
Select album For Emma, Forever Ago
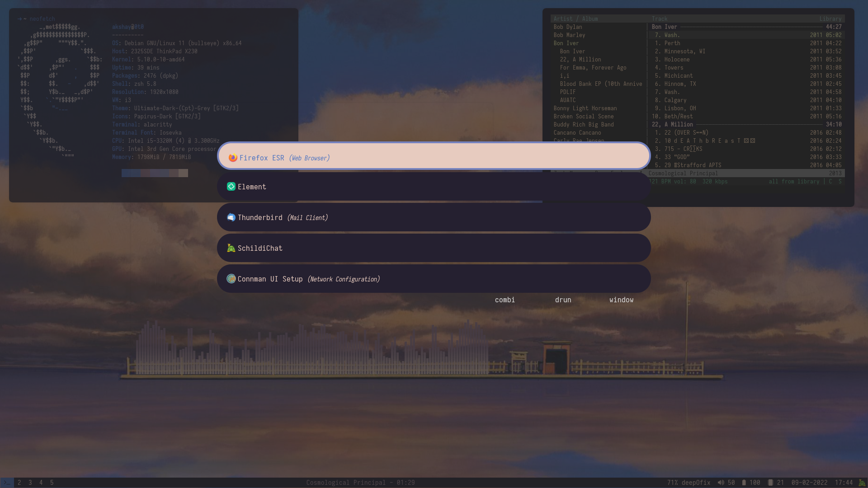point(593,68)
